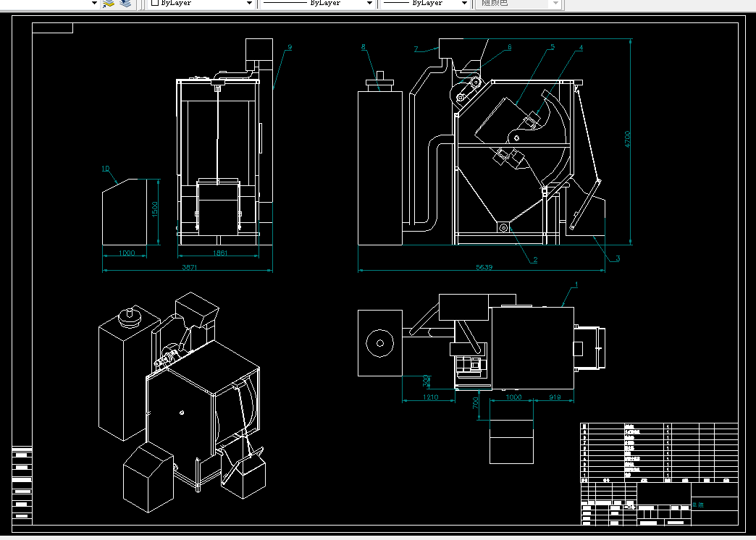Click part balloon number 3
The width and height of the screenshot is (756, 540).
618,258
